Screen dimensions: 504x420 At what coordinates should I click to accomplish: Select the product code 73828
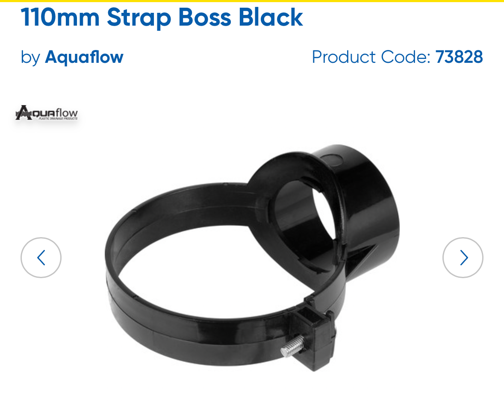pyautogui.click(x=459, y=57)
